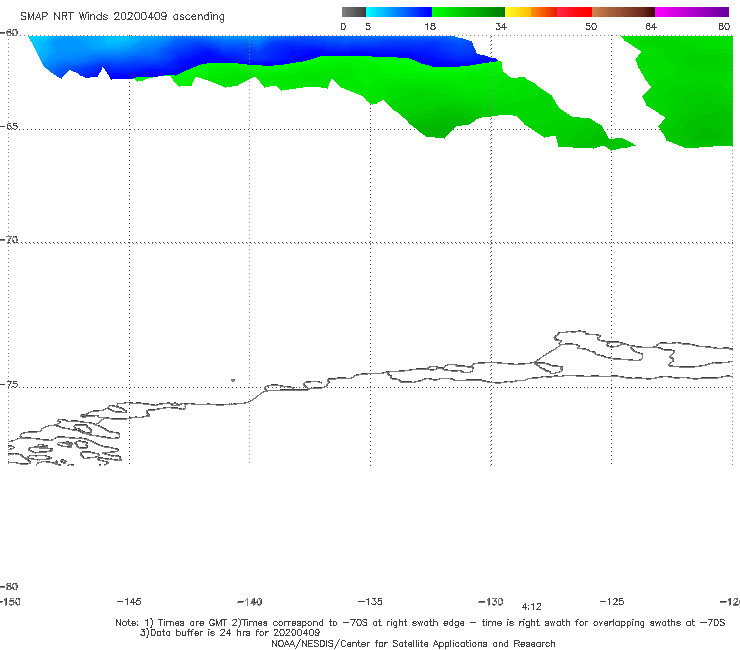Click the latitude label '-65'
This screenshot has height=650, width=740.
tap(9, 127)
